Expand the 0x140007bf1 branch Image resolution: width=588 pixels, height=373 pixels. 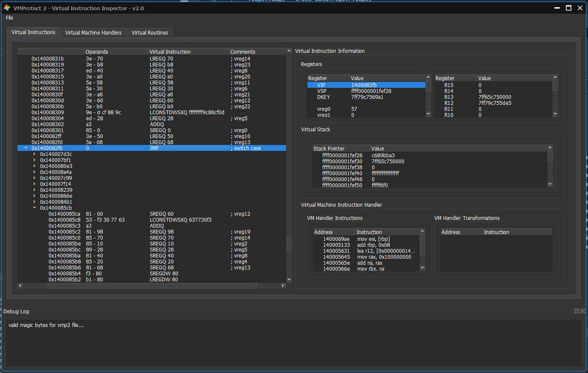(34, 160)
